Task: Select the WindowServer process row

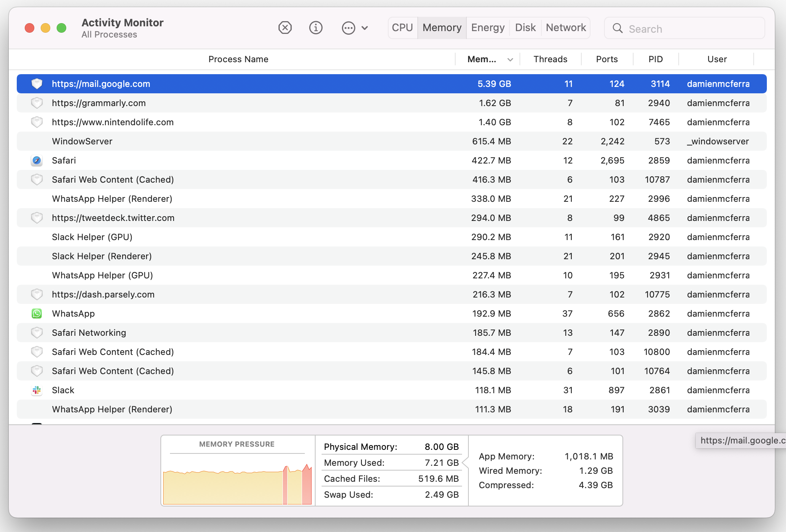Action: 239,141
